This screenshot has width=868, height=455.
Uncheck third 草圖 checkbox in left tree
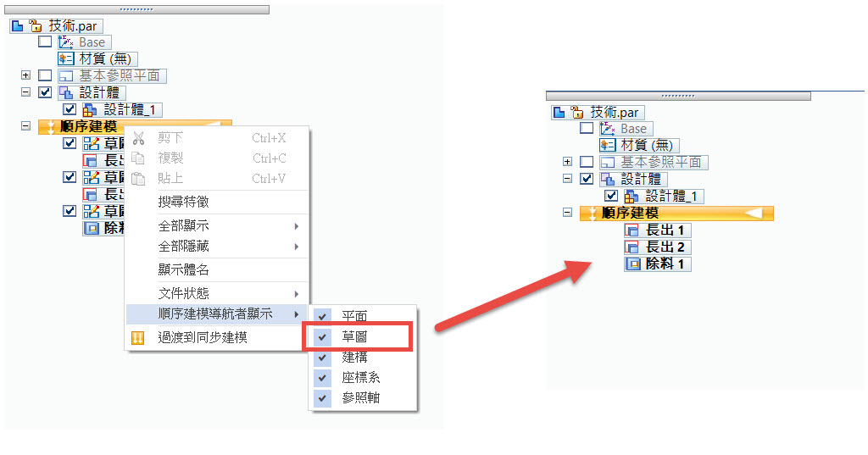click(x=70, y=211)
